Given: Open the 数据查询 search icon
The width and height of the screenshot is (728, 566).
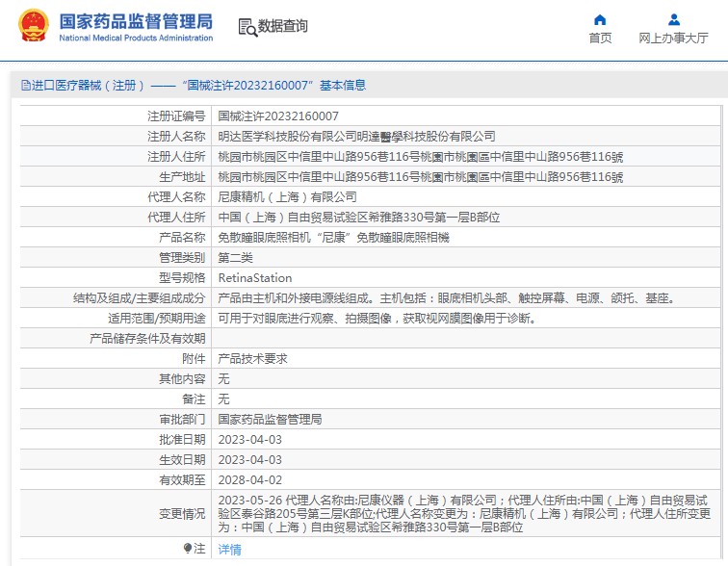Looking at the screenshot, I should pos(247,27).
